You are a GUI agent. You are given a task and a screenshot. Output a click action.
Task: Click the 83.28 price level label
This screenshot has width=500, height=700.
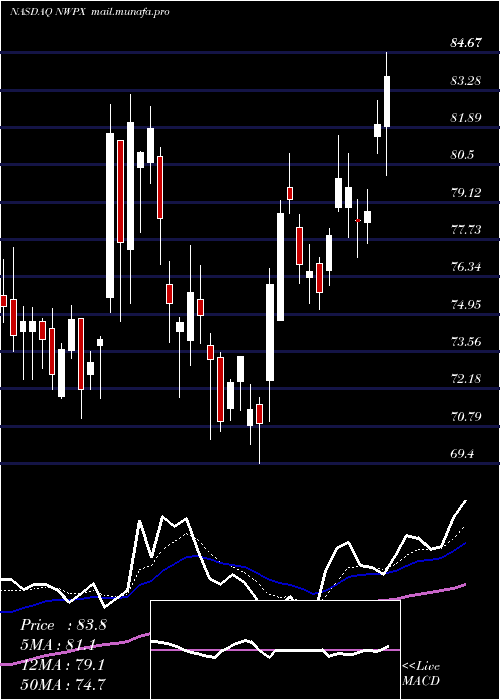click(466, 81)
